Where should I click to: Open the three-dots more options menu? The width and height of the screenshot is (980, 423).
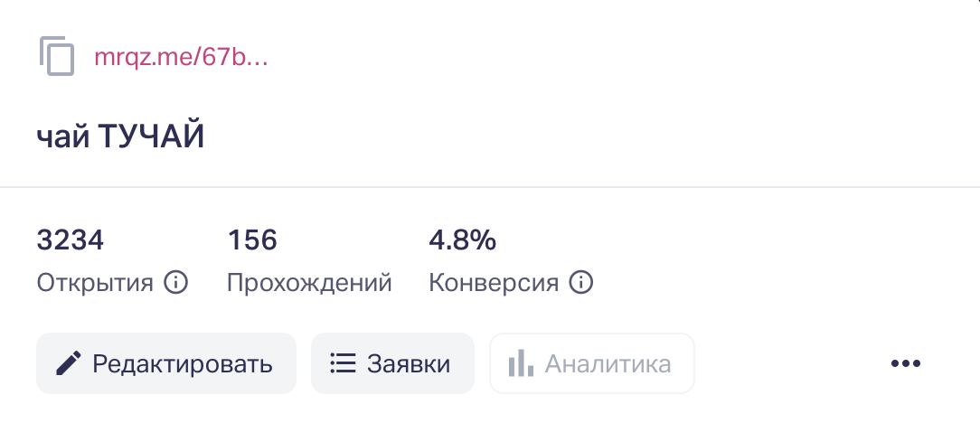[905, 364]
